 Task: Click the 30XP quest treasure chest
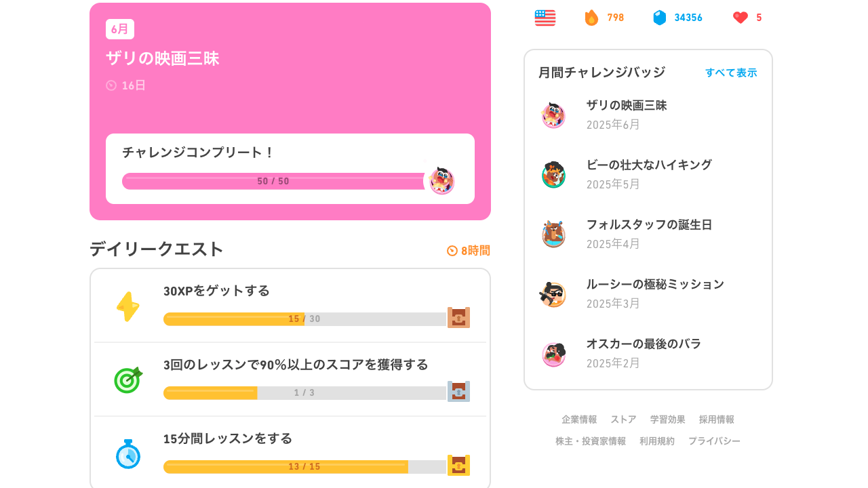pyautogui.click(x=458, y=318)
